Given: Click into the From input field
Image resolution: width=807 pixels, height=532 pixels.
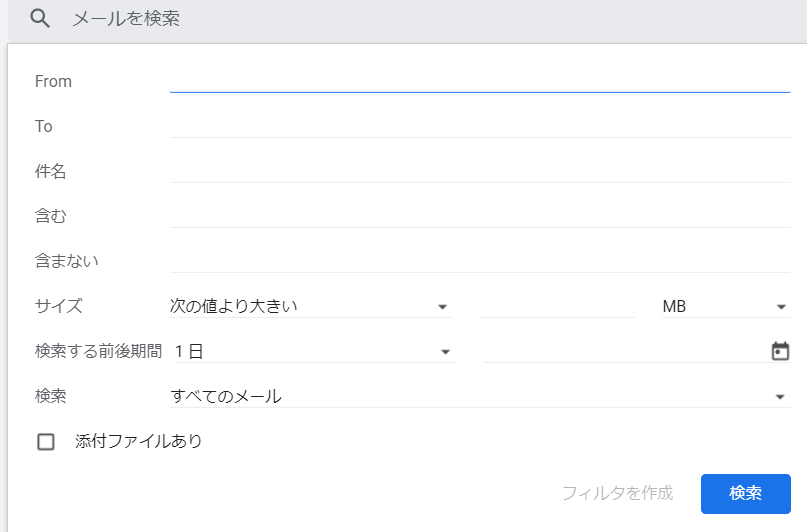Looking at the screenshot, I should coord(480,80).
